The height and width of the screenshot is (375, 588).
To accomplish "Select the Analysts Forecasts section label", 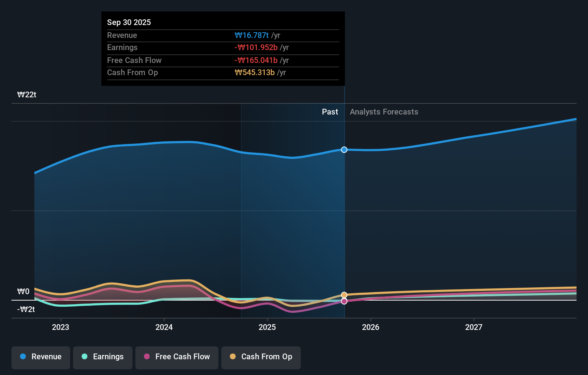I will tap(384, 112).
